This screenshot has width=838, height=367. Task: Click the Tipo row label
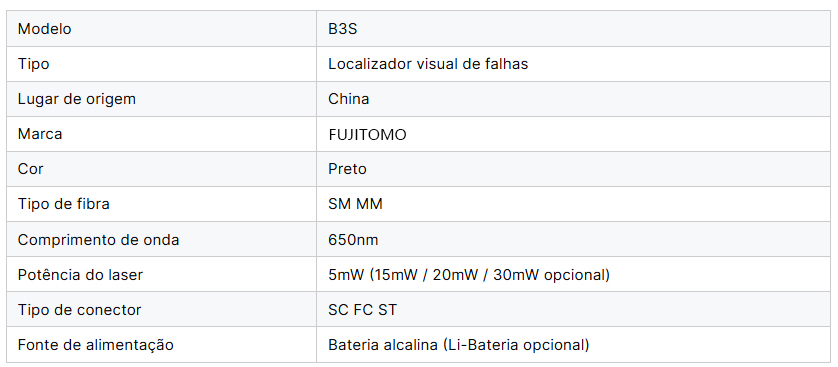(x=33, y=64)
